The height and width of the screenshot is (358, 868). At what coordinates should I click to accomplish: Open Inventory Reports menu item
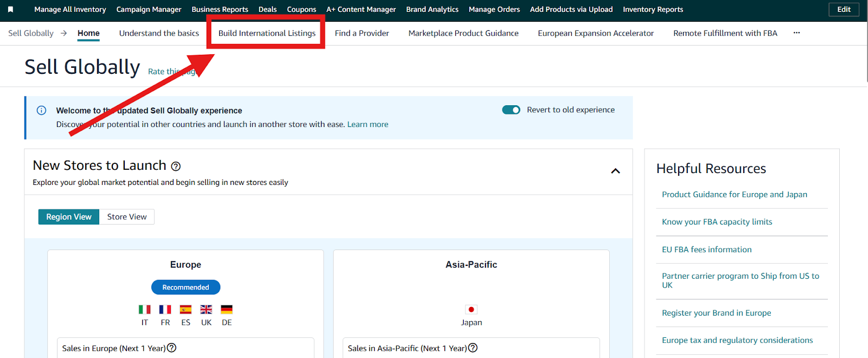tap(653, 10)
